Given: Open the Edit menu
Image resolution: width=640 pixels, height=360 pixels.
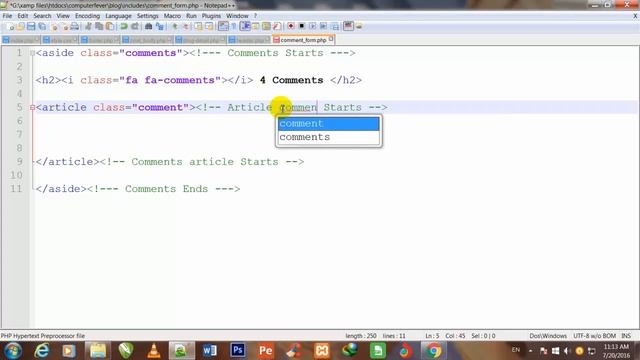Looking at the screenshot, I should 22,16.
